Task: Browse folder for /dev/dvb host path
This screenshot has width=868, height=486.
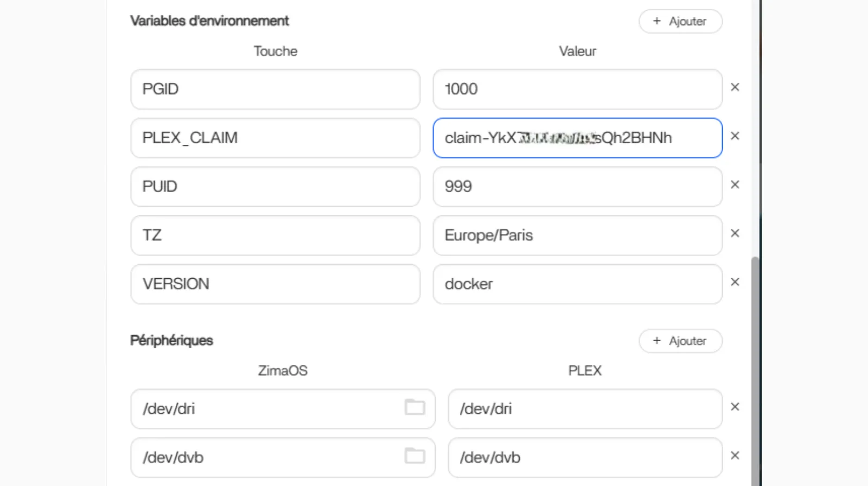Action: pyautogui.click(x=415, y=456)
